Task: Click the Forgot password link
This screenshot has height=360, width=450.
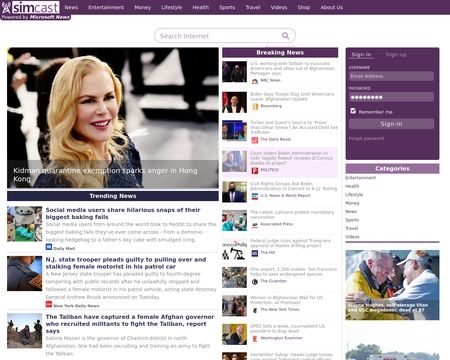Action: [366, 138]
